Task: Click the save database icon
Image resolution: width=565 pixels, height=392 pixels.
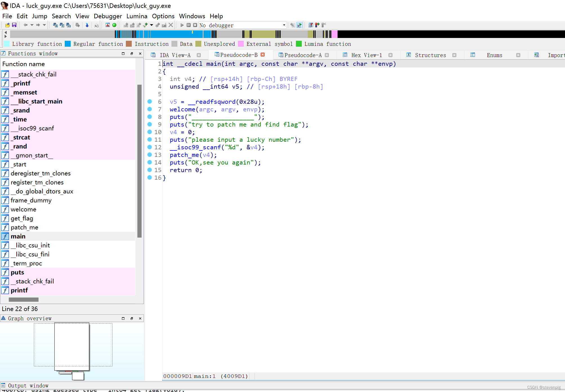Action: [14, 25]
